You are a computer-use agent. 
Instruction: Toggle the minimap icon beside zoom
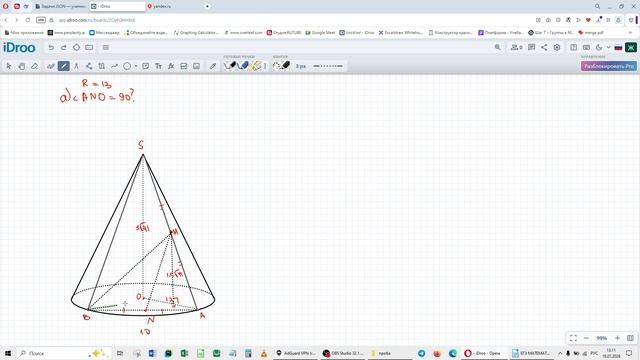point(630,338)
